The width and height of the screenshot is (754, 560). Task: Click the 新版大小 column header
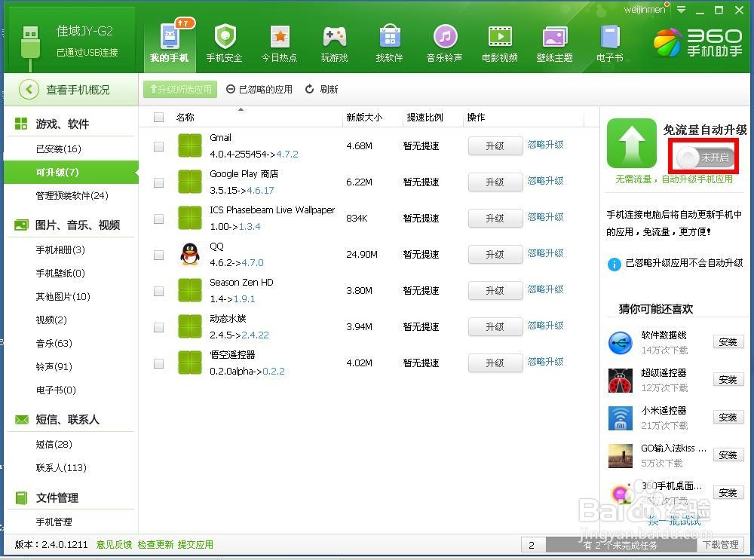coord(364,118)
